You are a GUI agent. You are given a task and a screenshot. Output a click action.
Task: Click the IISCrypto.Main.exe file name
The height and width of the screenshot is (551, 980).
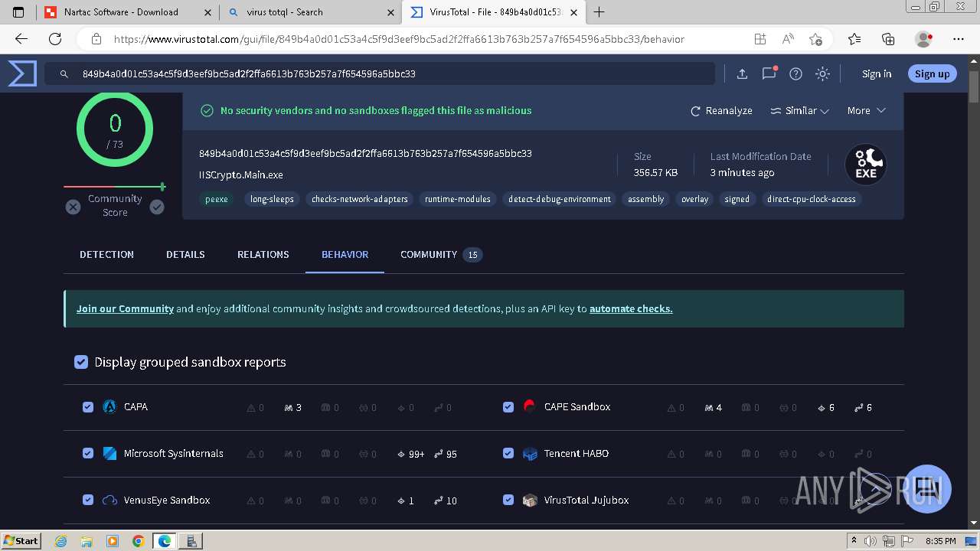tap(241, 174)
